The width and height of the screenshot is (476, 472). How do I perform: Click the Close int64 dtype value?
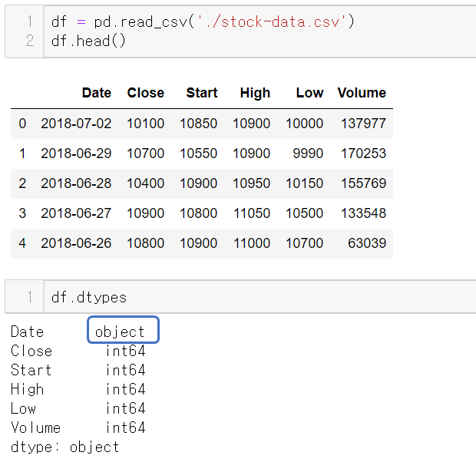126,351
